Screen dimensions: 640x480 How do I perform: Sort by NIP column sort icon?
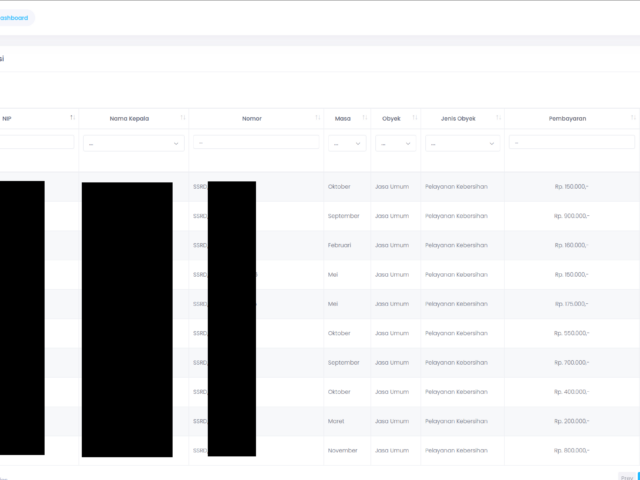(x=73, y=118)
